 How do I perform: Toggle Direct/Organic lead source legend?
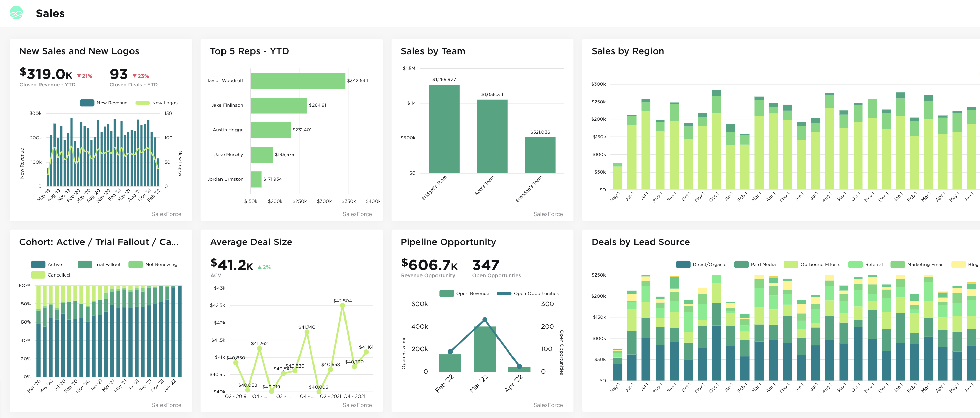click(683, 264)
